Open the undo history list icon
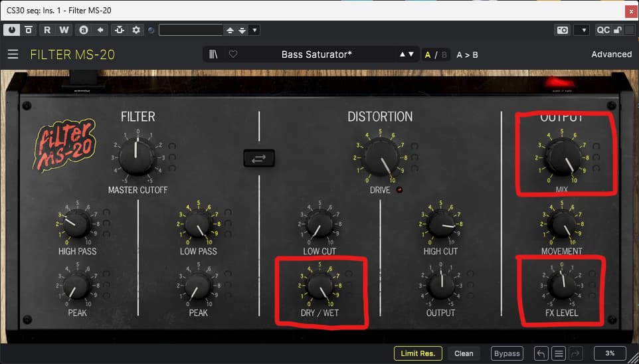 [x=559, y=353]
